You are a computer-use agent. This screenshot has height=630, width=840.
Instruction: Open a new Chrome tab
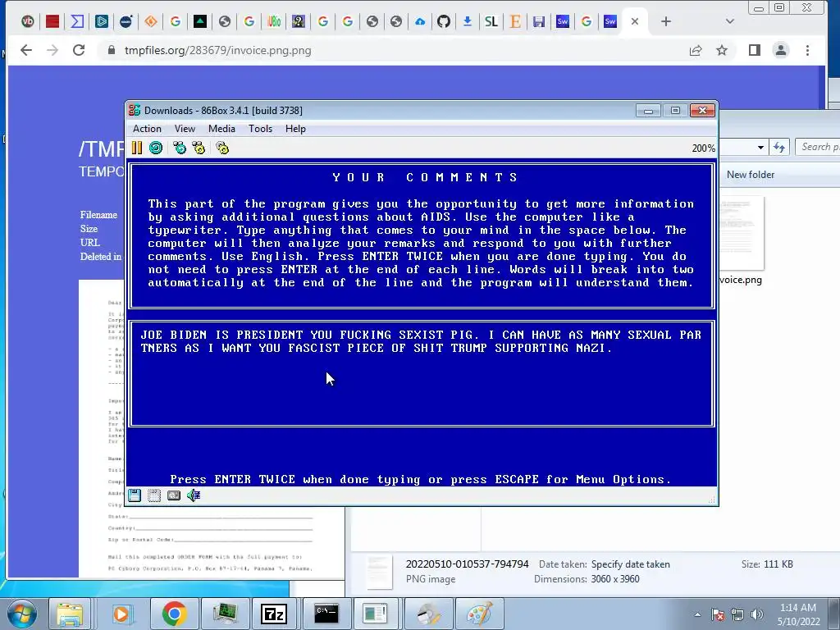666,21
